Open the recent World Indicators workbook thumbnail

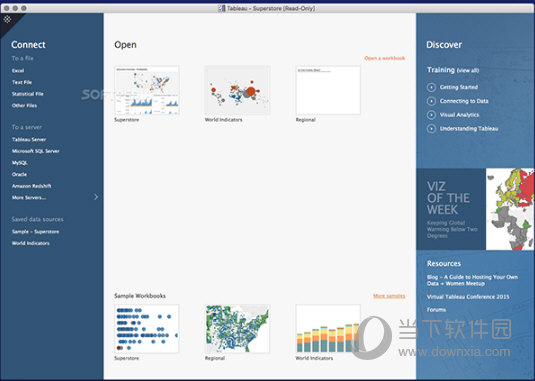tap(237, 90)
